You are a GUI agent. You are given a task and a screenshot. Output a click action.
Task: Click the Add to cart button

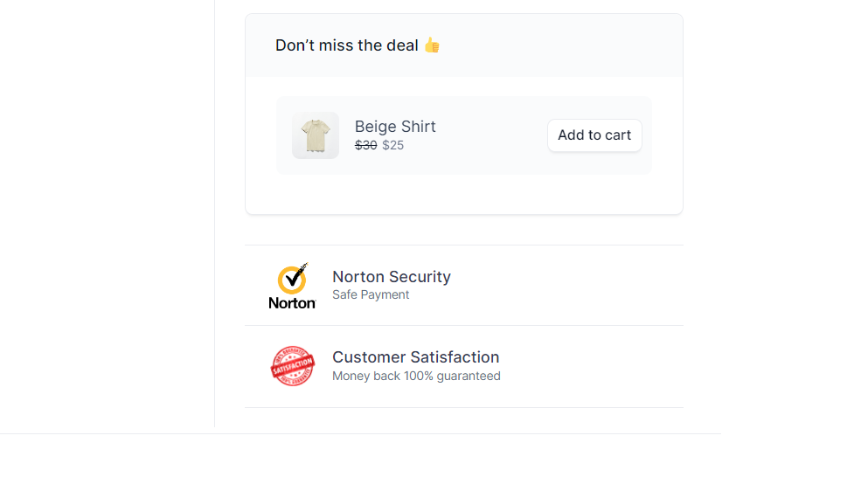point(594,135)
